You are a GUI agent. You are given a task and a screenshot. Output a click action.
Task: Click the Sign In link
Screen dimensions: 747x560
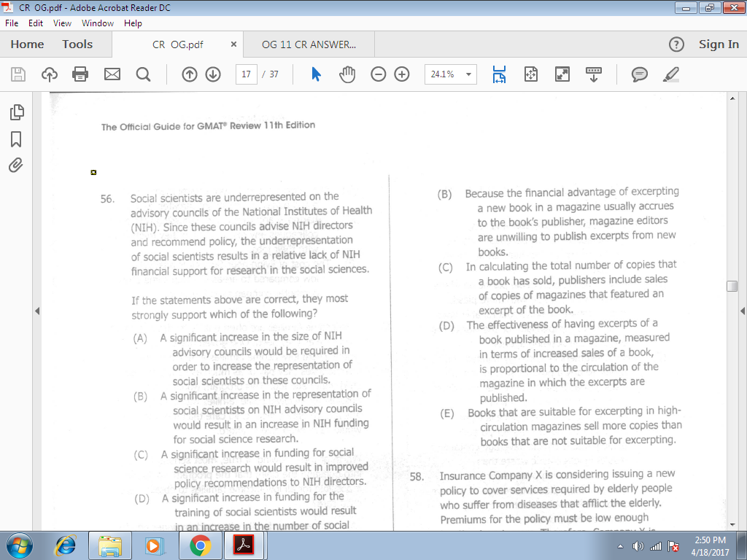pyautogui.click(x=719, y=44)
